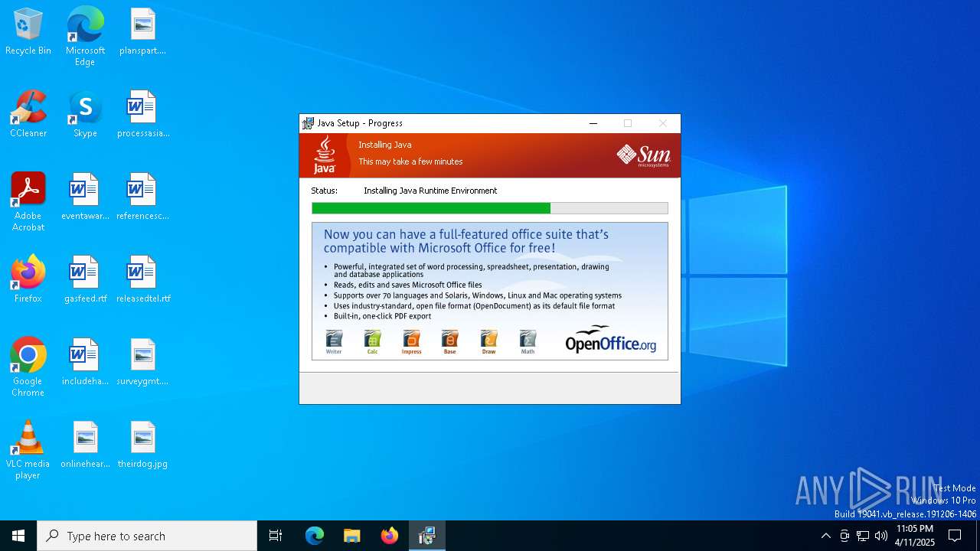Open the taskbar clock and calendar
This screenshot has width=980, height=551.
coord(915,536)
